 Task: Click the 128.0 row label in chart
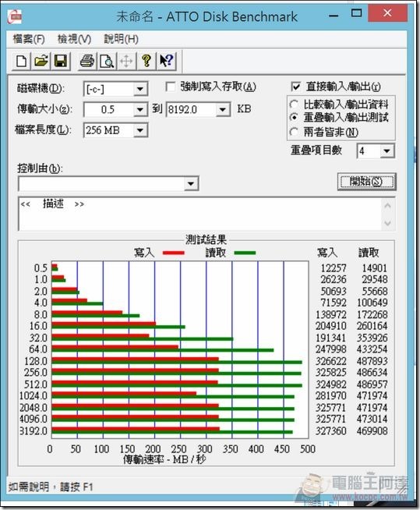[x=36, y=361]
